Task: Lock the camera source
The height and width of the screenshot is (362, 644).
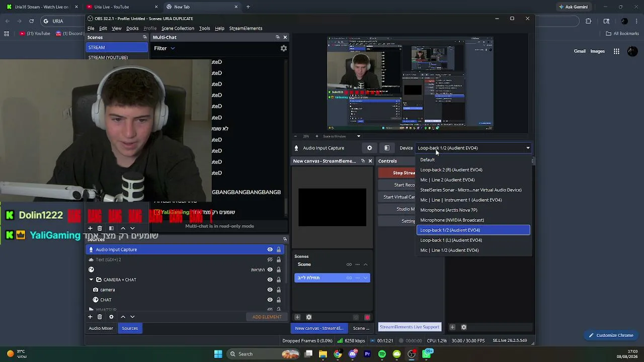Action: 278,290
